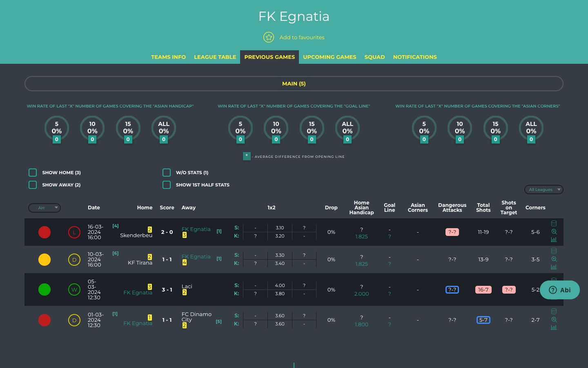Open the bar chart icon in the Skenderbeu row
Screen dimensions: 588x368
point(554,240)
